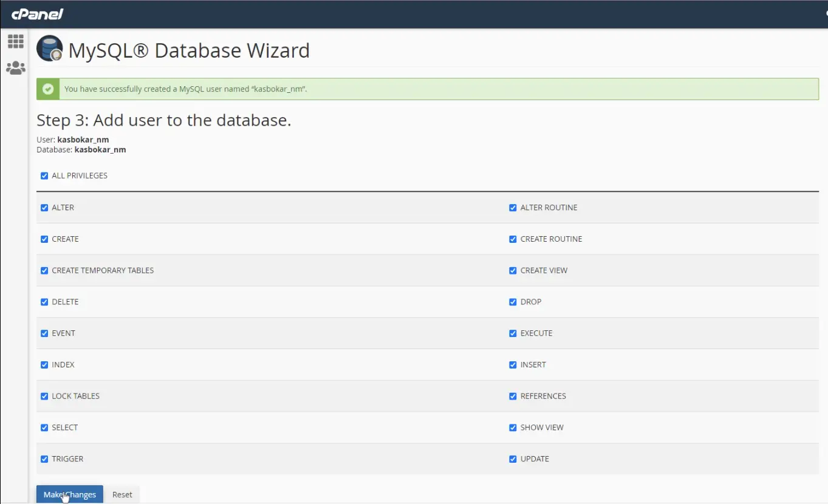The width and height of the screenshot is (828, 504).
Task: Toggle the INDEX privilege checkbox
Action: [x=44, y=365]
